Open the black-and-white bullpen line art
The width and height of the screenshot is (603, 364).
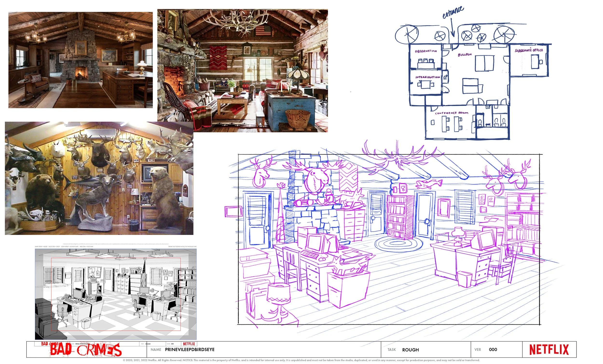pos(116,294)
